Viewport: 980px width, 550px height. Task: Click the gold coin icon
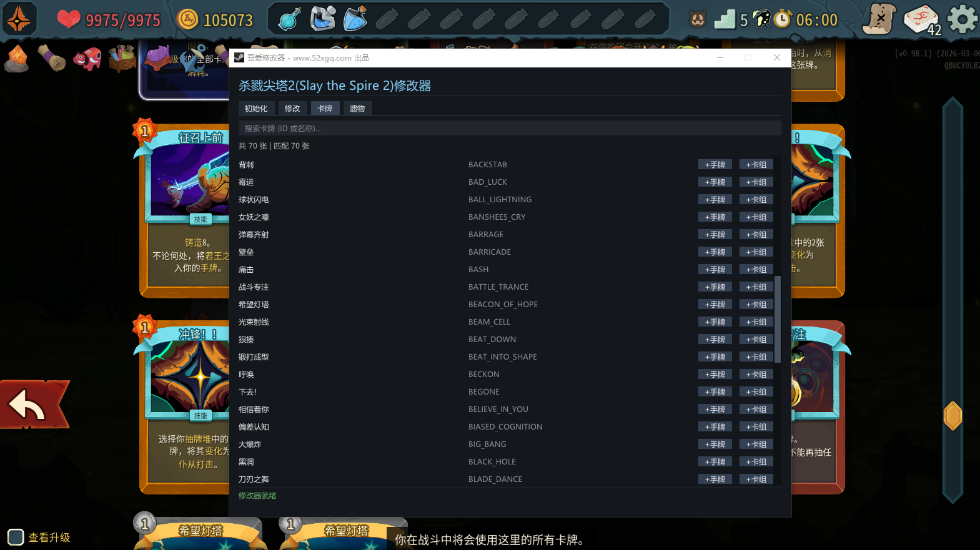[x=187, y=19]
